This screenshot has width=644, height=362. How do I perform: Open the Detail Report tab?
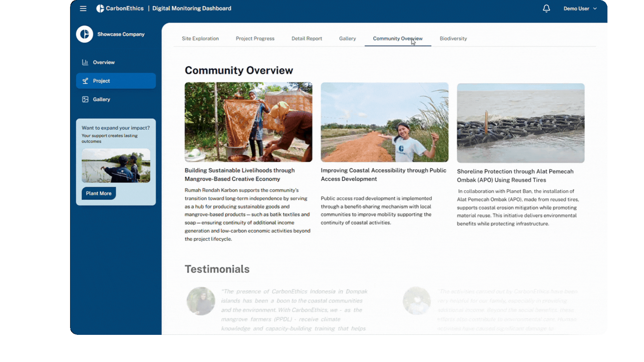click(307, 39)
